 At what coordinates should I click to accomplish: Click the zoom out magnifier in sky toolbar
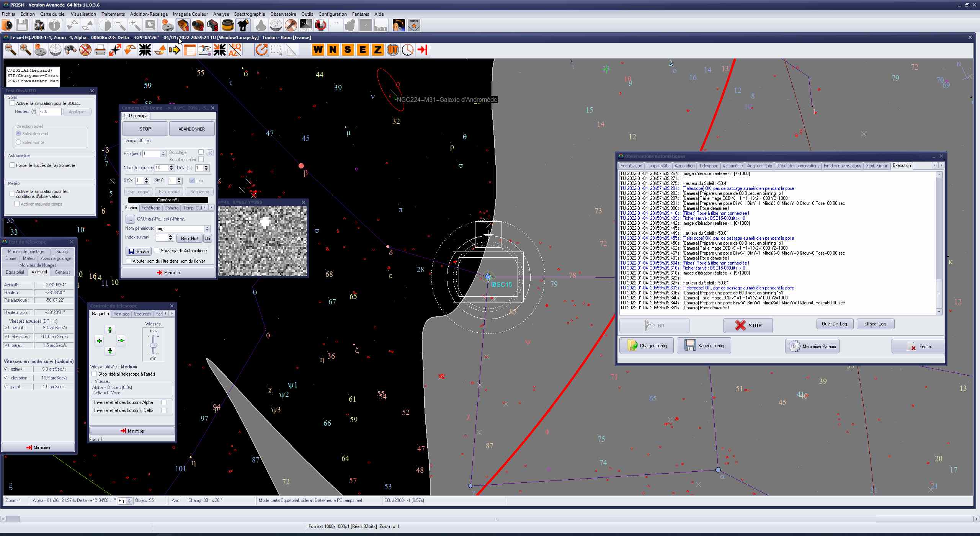pos(11,50)
